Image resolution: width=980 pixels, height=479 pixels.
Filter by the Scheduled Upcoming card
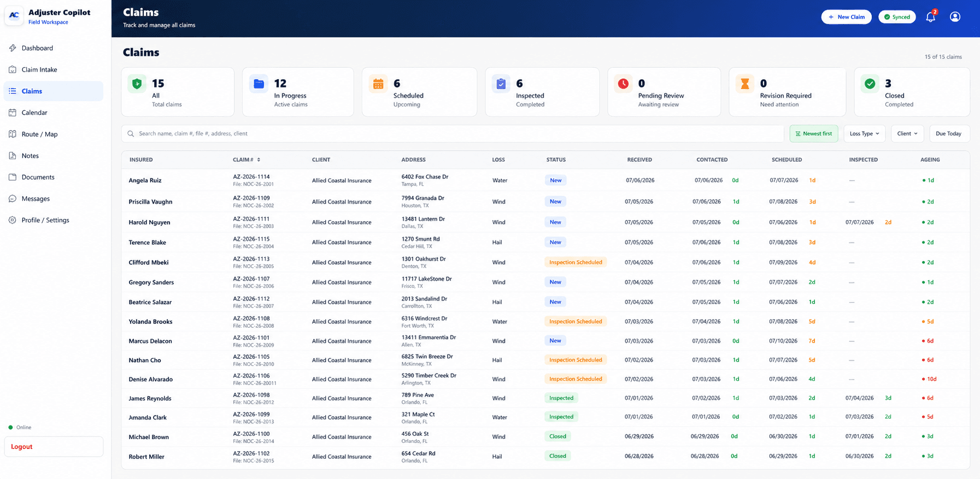[x=419, y=92]
